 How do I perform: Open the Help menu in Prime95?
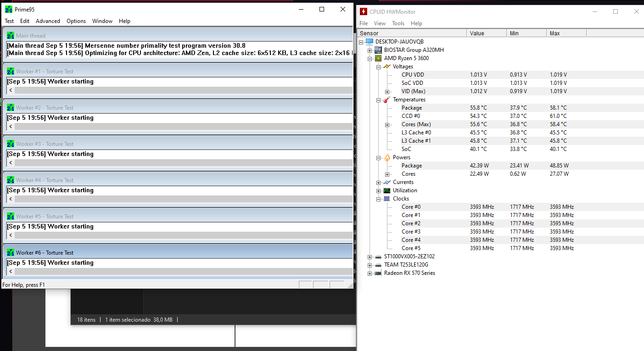coord(124,21)
